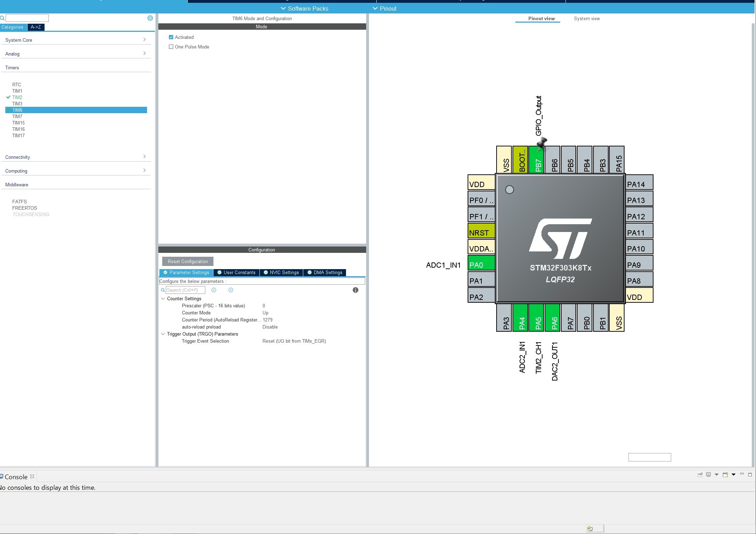Click the settings gear in categories panel
The width and height of the screenshot is (756, 534).
pos(150,18)
